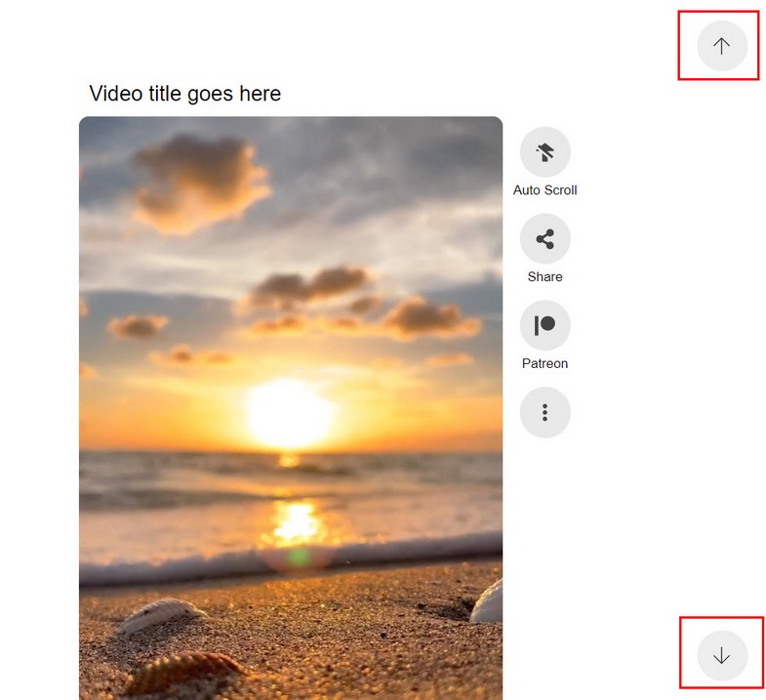Click the large dark cloud in video
The height and width of the screenshot is (700, 766).
tap(200, 184)
